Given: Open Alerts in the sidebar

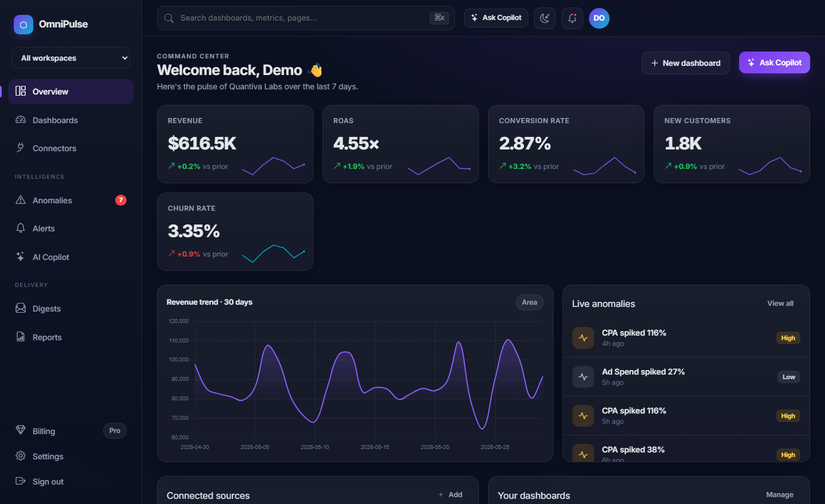Looking at the screenshot, I should pyautogui.click(x=71, y=229).
